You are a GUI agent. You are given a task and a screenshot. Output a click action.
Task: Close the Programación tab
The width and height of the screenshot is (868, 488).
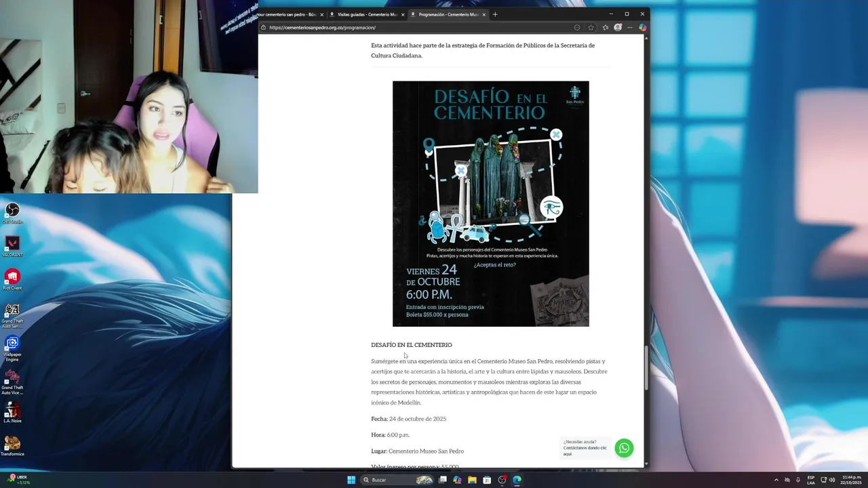484,14
